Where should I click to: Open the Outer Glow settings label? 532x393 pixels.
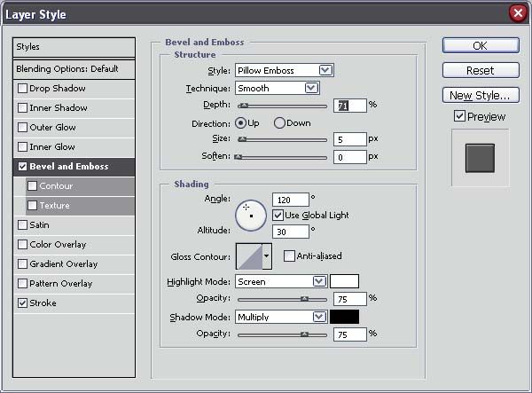(52, 127)
